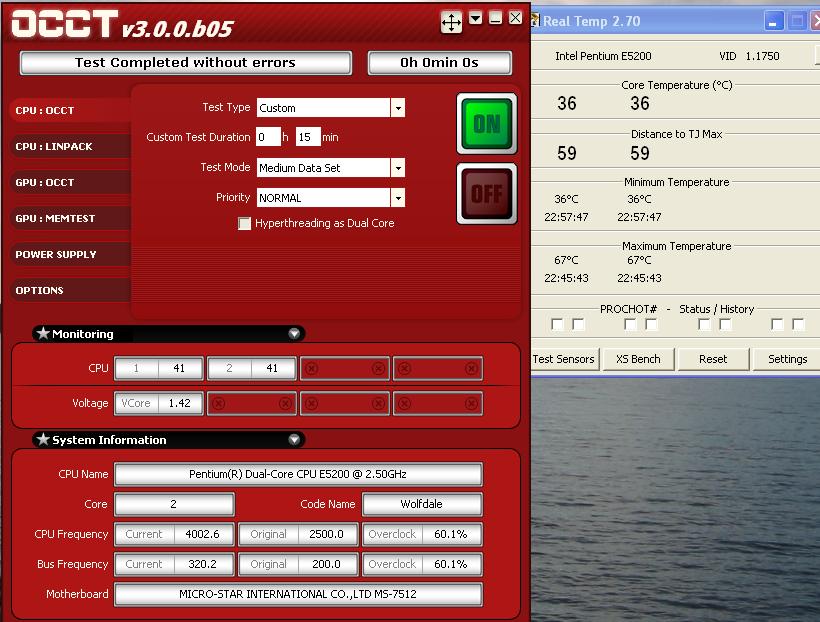Click right X icon of fourth Voltage slot
The height and width of the screenshot is (622, 820).
471,403
